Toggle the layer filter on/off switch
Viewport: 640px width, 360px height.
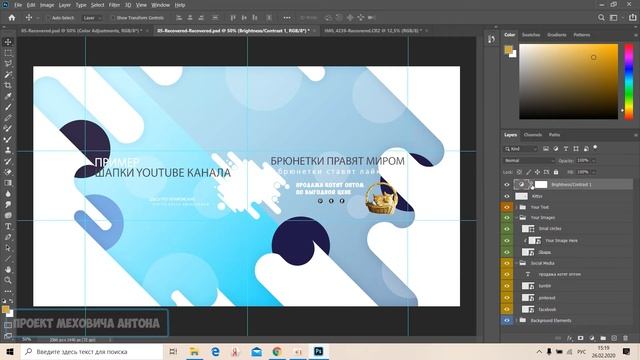596,147
